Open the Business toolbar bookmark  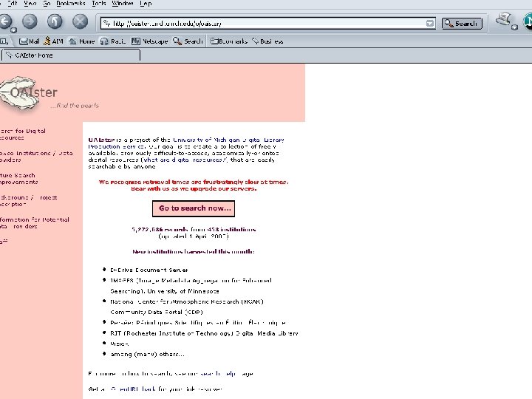point(267,41)
